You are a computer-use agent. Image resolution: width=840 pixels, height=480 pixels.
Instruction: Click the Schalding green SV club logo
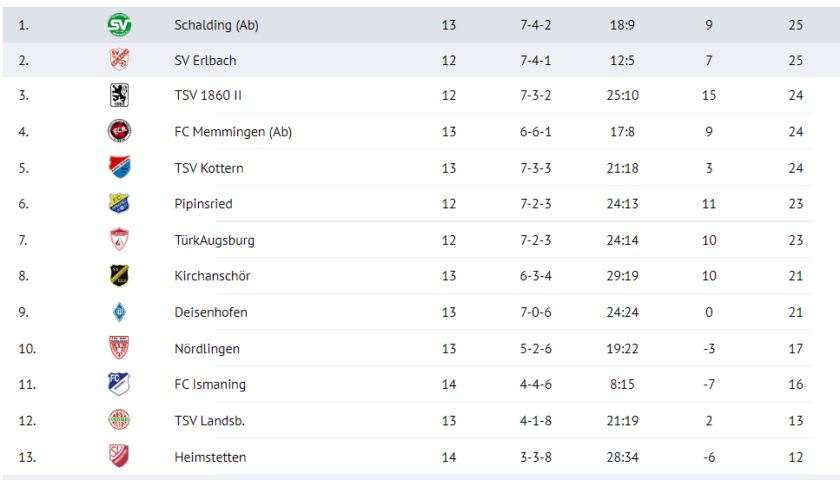point(119,25)
